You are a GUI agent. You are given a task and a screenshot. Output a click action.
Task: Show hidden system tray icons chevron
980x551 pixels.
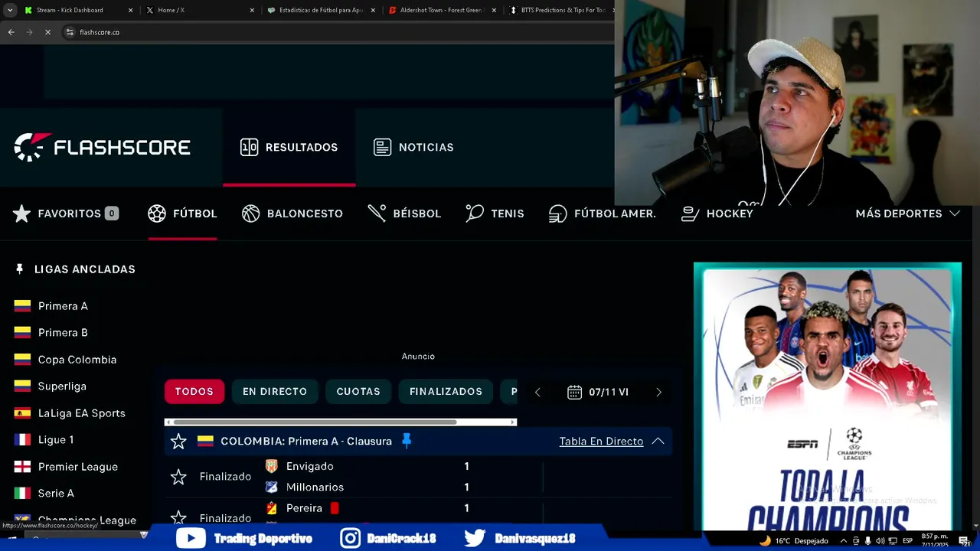click(843, 541)
